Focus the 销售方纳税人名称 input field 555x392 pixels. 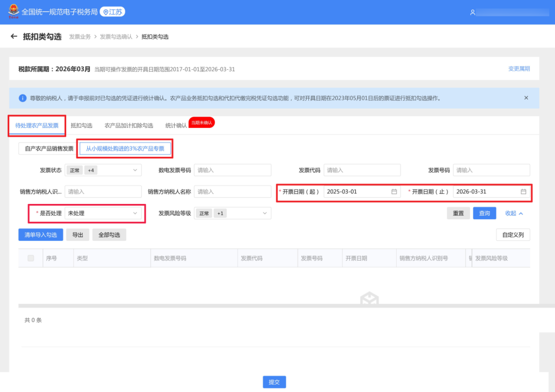pyautogui.click(x=233, y=192)
